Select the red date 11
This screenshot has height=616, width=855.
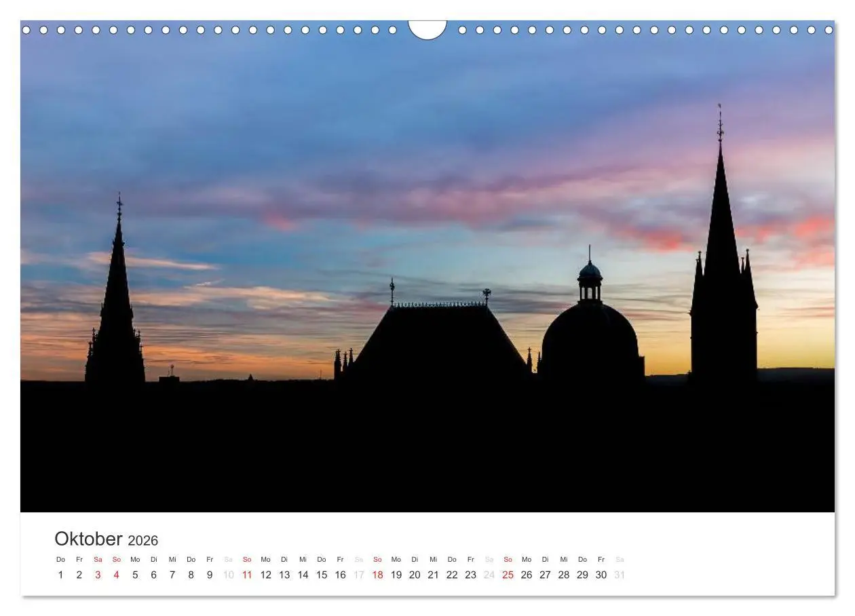coord(246,574)
